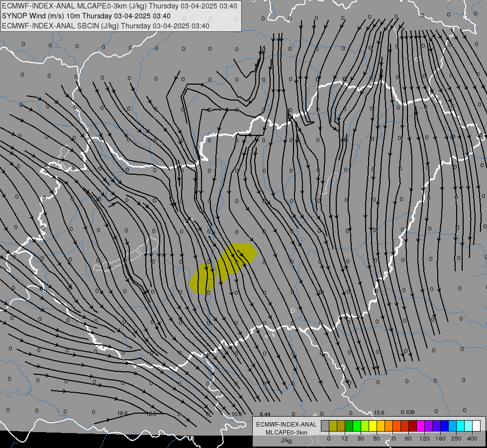Click the legend tick label 400
The height and width of the screenshot is (448, 487).
pos(472,439)
